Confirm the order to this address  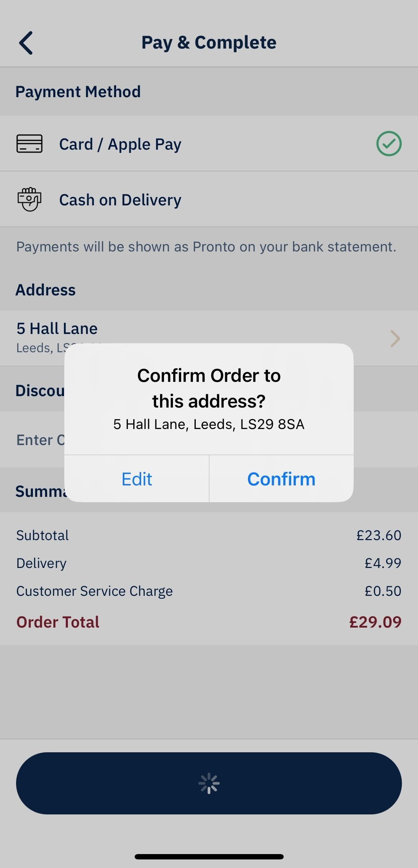[281, 479]
